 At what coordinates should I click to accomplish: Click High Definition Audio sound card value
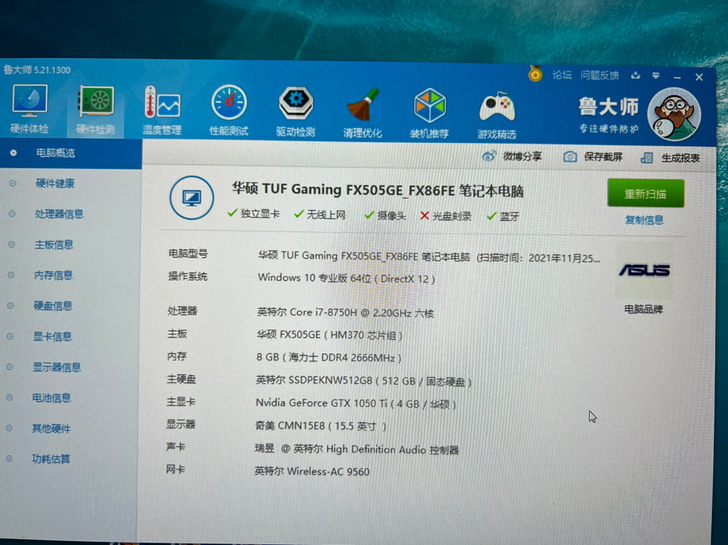(357, 449)
